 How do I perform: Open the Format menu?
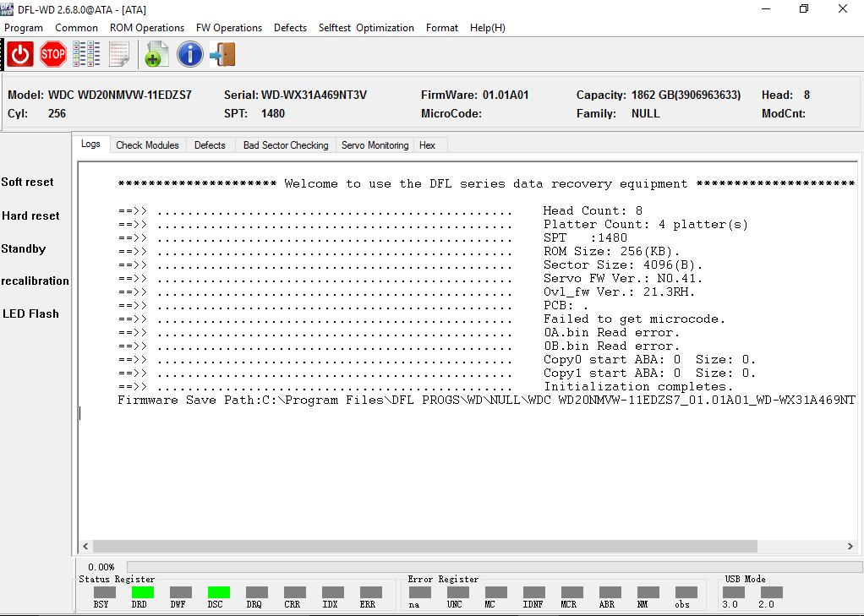tap(442, 28)
